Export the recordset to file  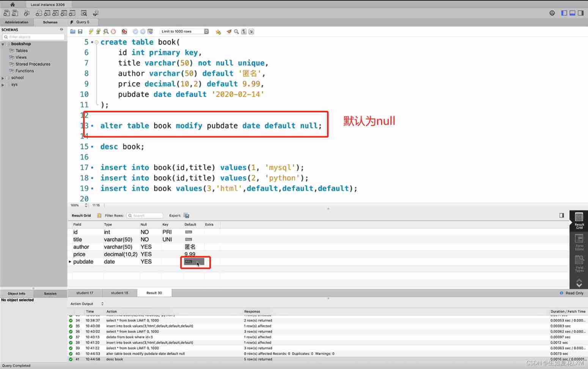[x=186, y=216]
